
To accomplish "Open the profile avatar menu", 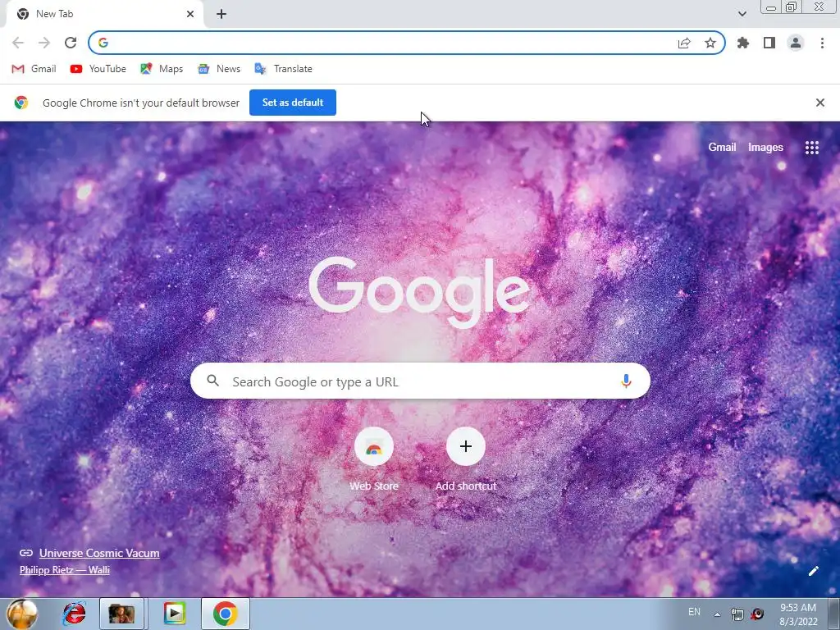I will coord(796,43).
